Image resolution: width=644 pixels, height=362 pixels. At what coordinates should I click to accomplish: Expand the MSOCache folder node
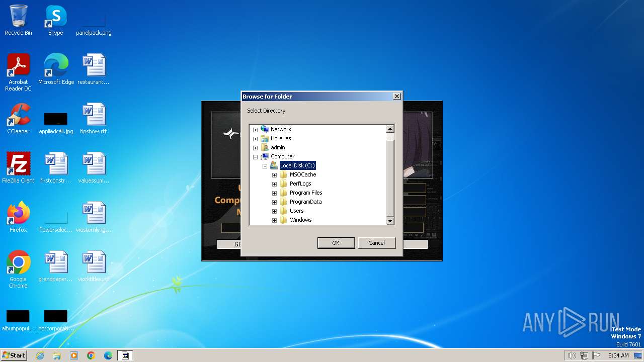[x=274, y=175]
